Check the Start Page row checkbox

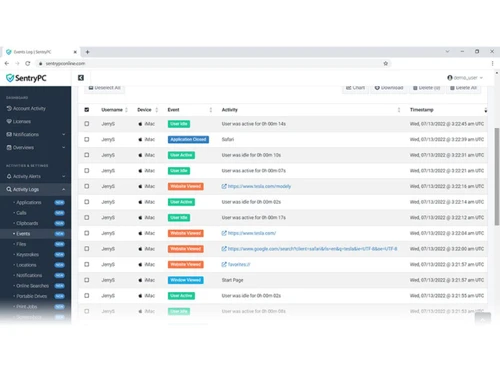point(87,280)
